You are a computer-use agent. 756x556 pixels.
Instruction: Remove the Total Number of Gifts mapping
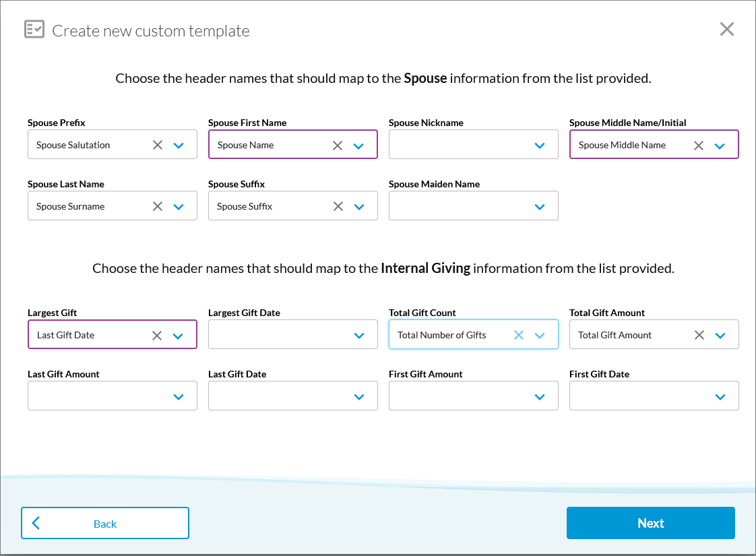pos(518,334)
